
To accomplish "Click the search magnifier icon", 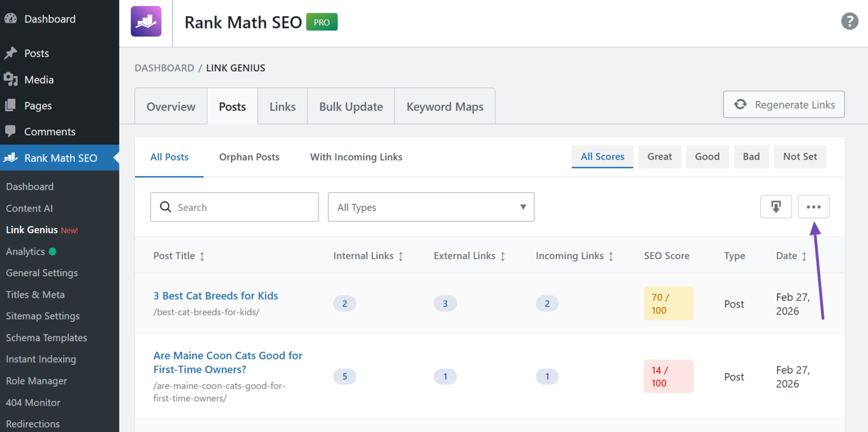I will click(x=166, y=206).
